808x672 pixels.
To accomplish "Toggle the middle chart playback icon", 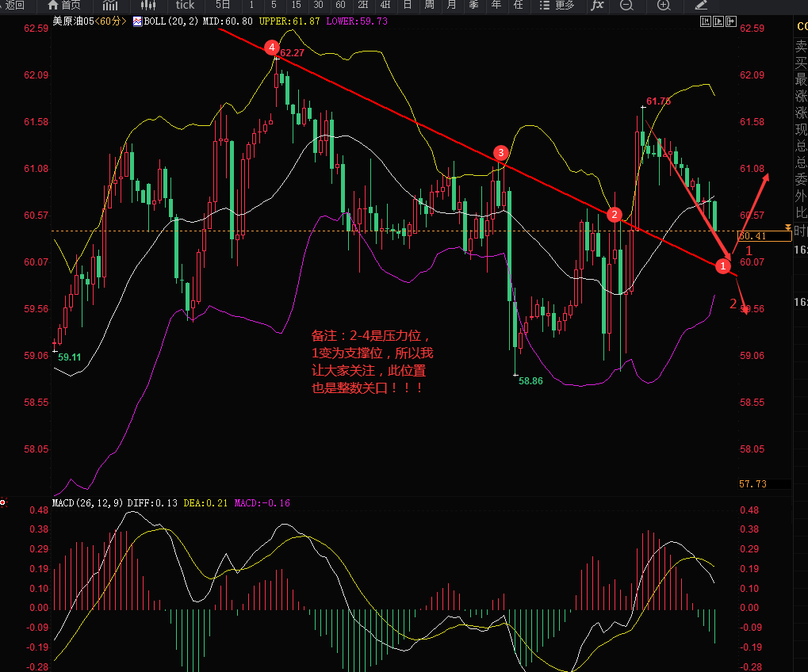I will [718, 22].
